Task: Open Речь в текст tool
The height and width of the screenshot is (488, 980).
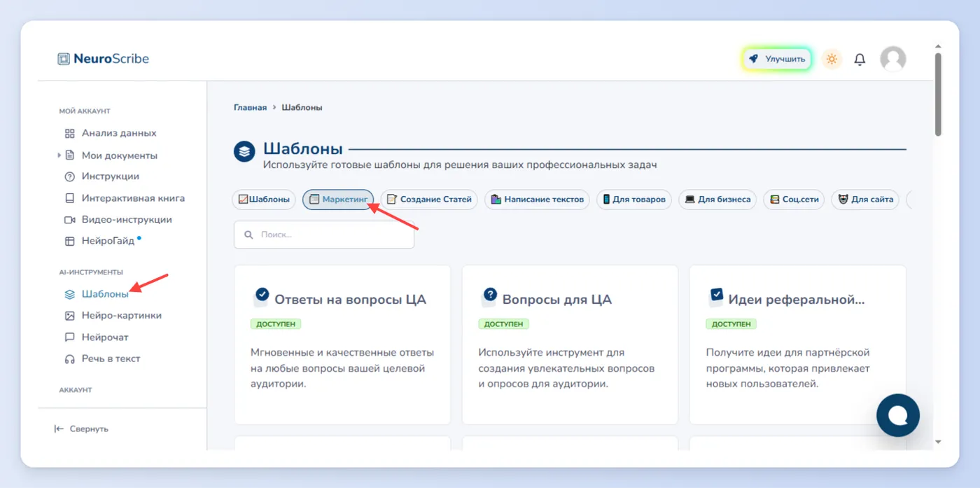Action: coord(103,358)
